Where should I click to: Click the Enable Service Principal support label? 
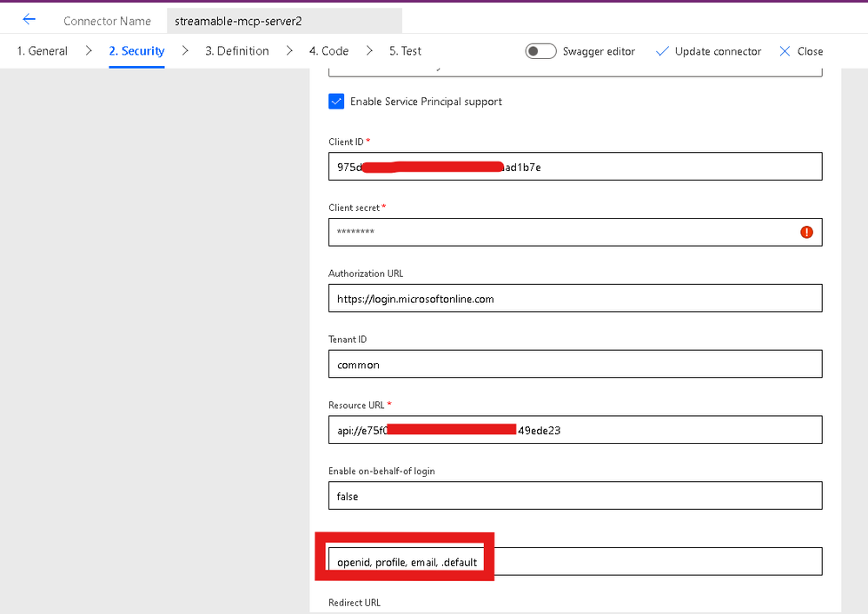pos(426,102)
